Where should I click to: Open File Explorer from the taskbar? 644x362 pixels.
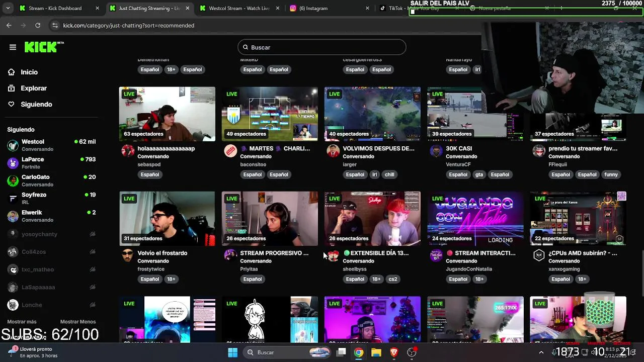click(x=376, y=352)
